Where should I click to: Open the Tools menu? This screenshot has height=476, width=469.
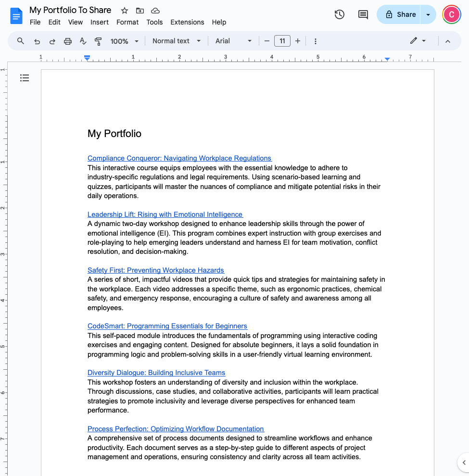point(154,22)
